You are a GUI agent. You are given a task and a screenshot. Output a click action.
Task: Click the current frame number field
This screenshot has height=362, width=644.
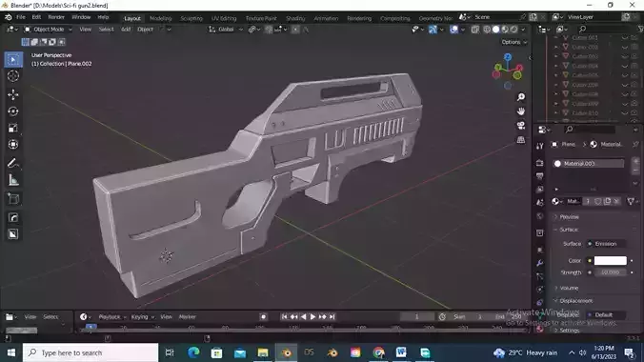(x=416, y=317)
